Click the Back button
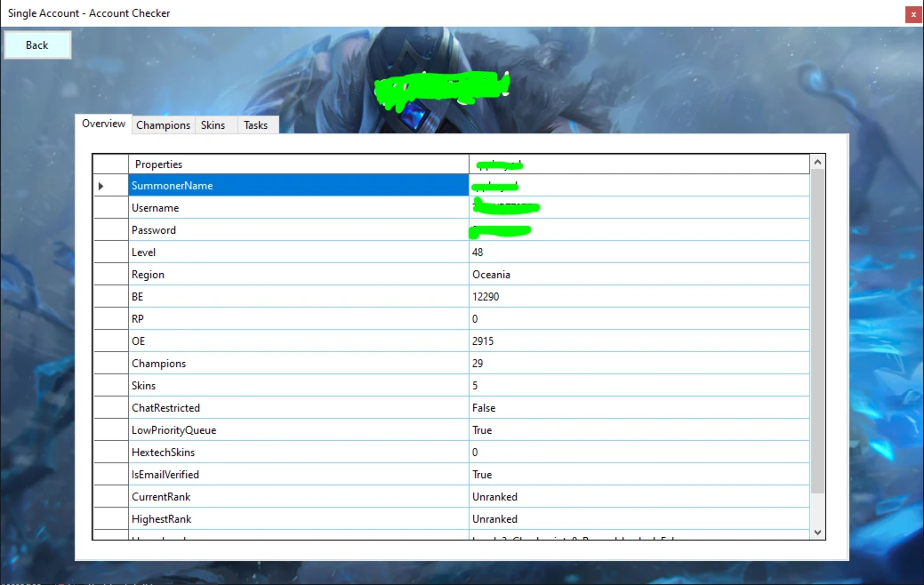The image size is (924, 585). [x=37, y=45]
